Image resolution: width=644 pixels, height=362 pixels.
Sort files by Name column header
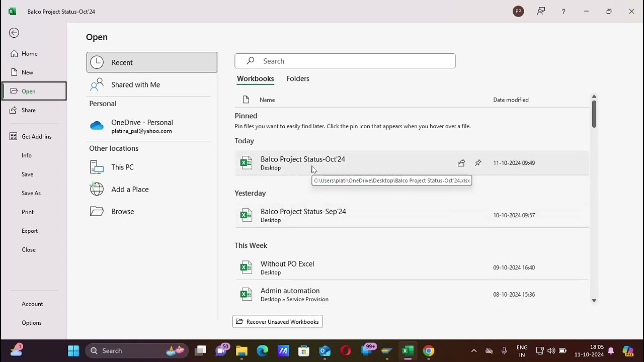[267, 100]
